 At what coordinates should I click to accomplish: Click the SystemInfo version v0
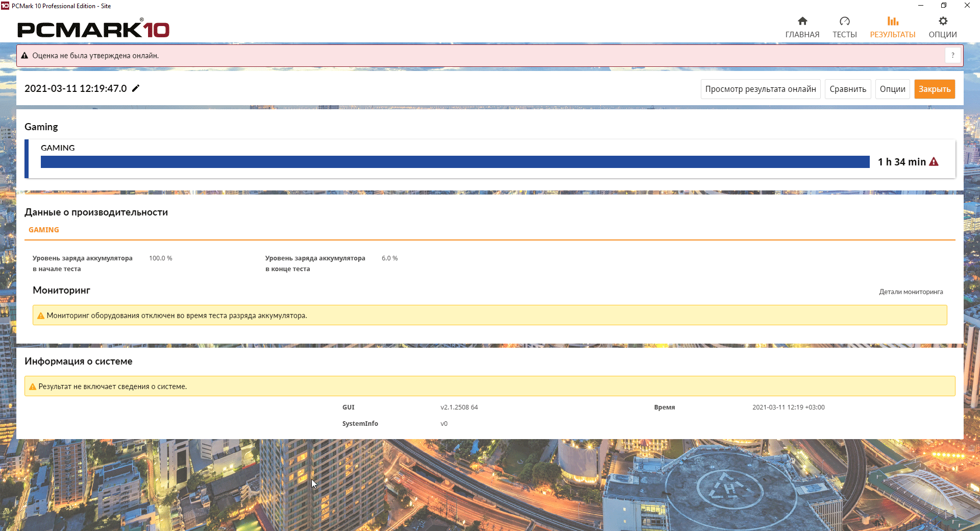[444, 424]
